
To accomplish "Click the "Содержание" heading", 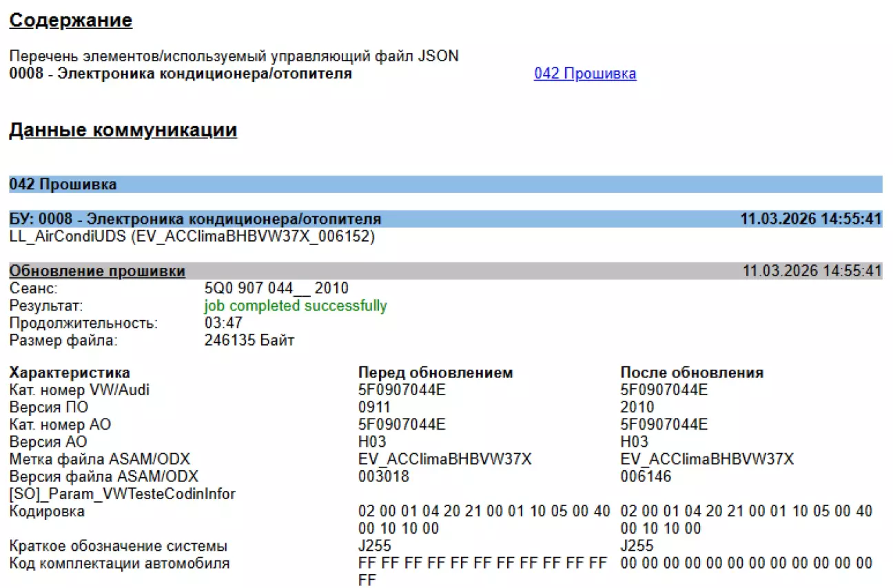I will pos(70,21).
